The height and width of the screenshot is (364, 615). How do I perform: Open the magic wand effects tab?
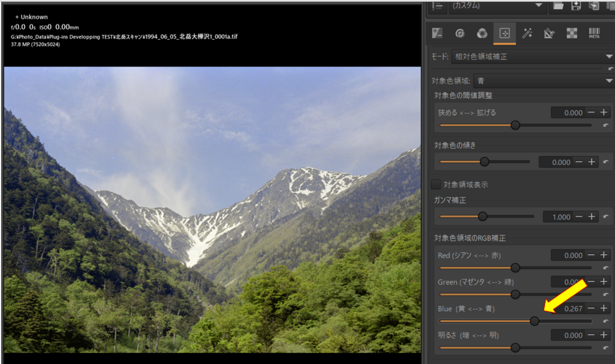[x=527, y=33]
